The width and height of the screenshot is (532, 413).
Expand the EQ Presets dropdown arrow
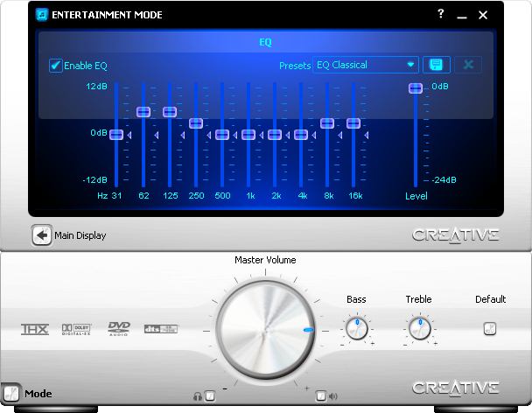point(411,65)
